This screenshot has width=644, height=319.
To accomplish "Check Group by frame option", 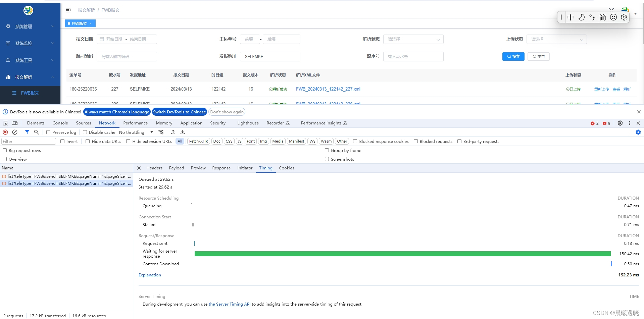I will tap(327, 150).
